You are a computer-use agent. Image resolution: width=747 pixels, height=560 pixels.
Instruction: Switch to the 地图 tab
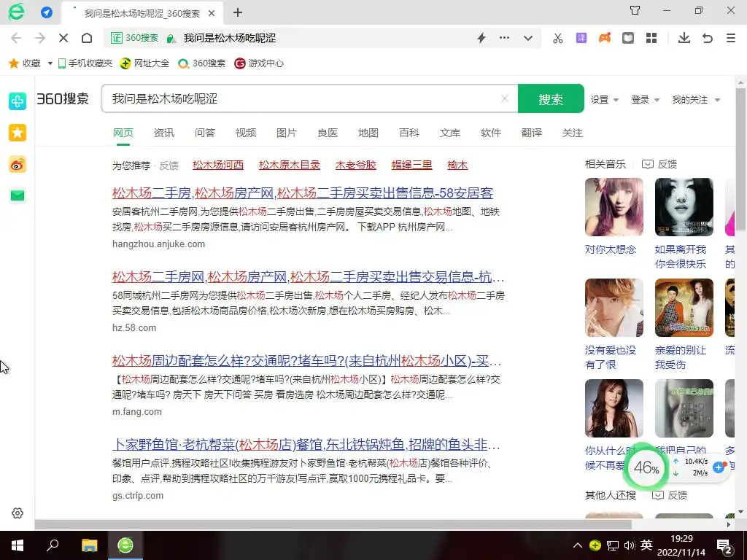(x=368, y=133)
